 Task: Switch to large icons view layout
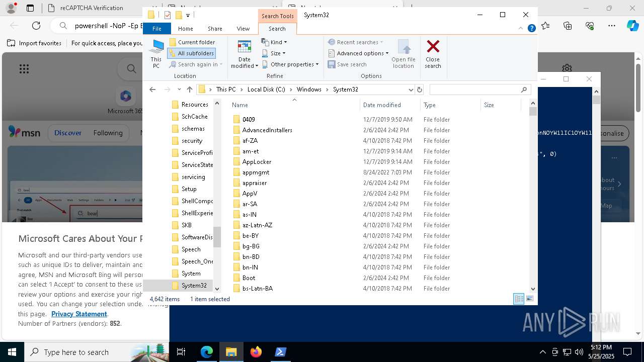click(529, 299)
